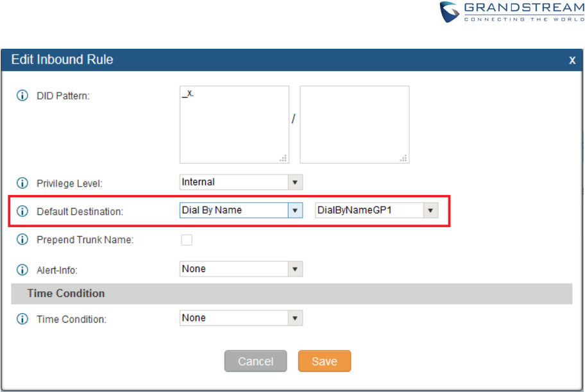The width and height of the screenshot is (585, 392).
Task: Click the info icon beside Alert-Info
Action: click(22, 269)
